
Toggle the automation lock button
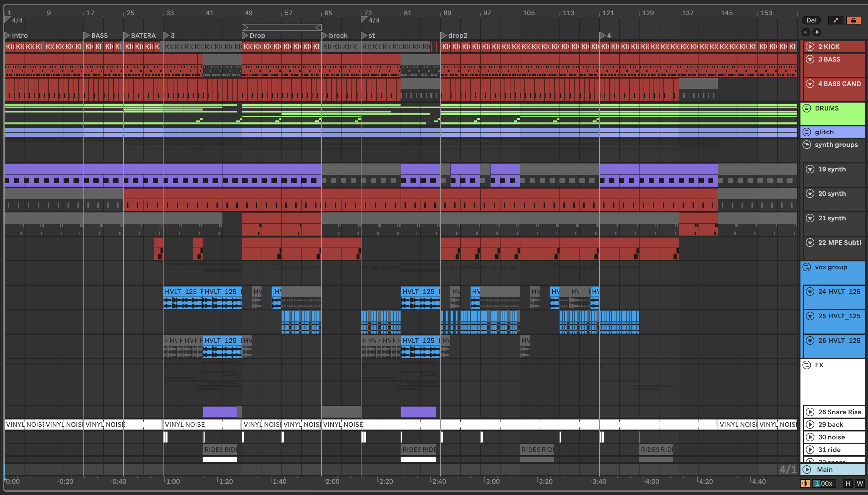tap(853, 20)
